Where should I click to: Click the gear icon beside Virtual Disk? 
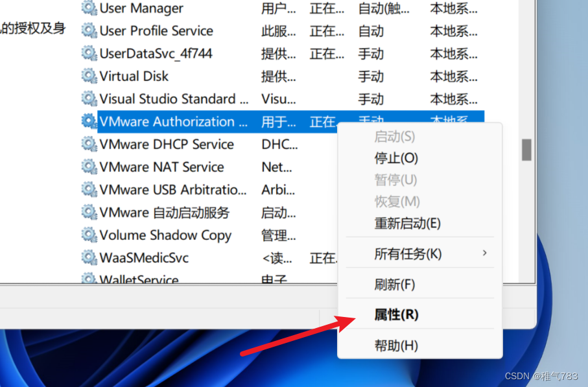point(89,76)
